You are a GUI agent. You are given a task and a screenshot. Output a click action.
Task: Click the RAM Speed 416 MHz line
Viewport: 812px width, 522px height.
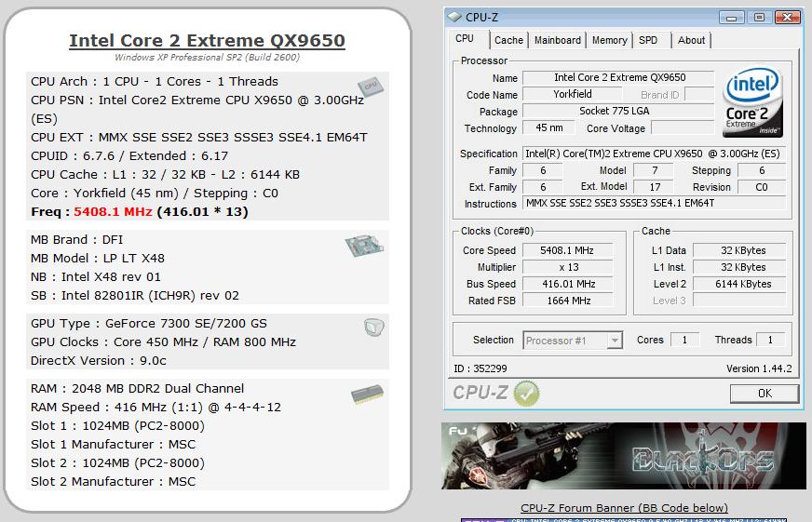(x=156, y=408)
